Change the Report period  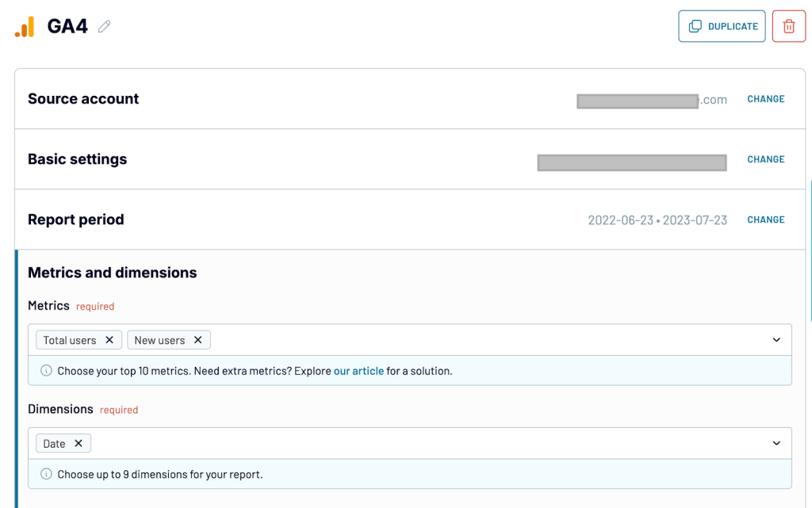pyautogui.click(x=765, y=220)
